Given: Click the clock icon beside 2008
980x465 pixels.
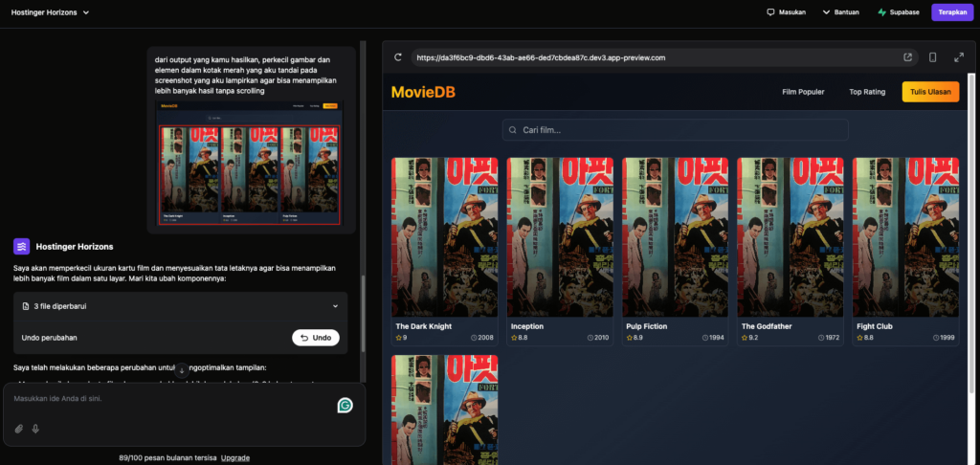Looking at the screenshot, I should [475, 338].
